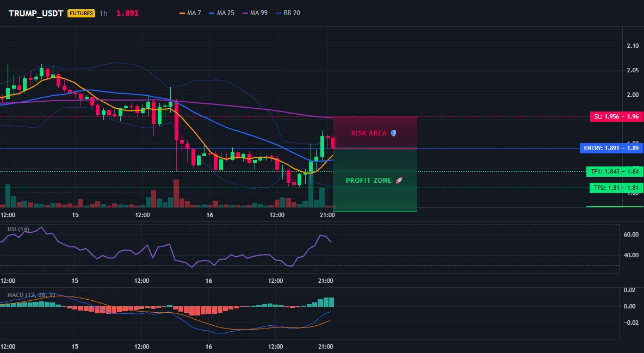The image size is (644, 353).
Task: Toggle the MA 25 legend entry
Action: pyautogui.click(x=221, y=13)
